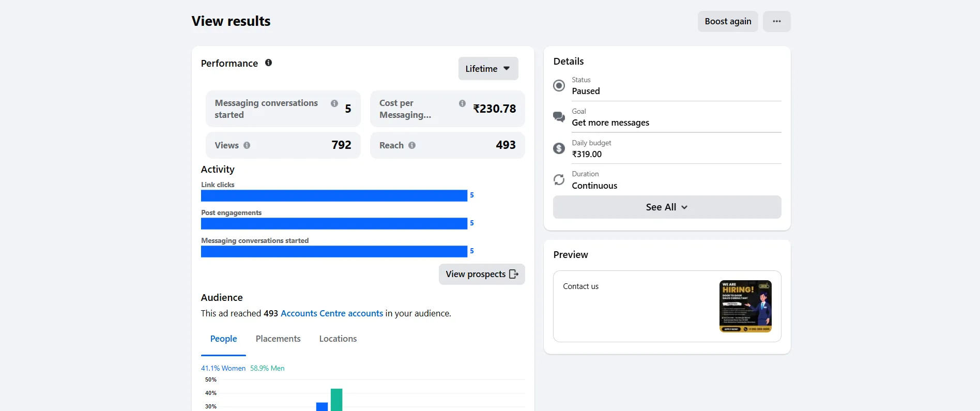
Task: Click the Goal chat bubbles icon
Action: click(x=559, y=117)
